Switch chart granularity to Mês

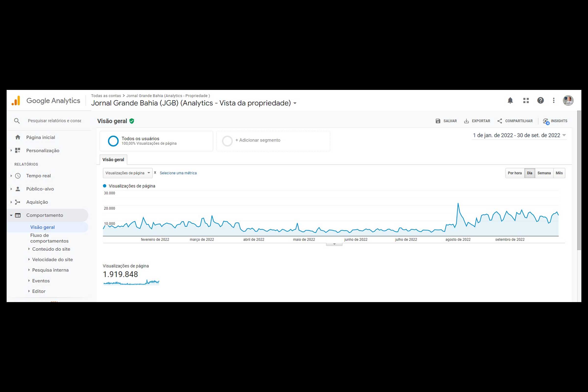(x=559, y=173)
